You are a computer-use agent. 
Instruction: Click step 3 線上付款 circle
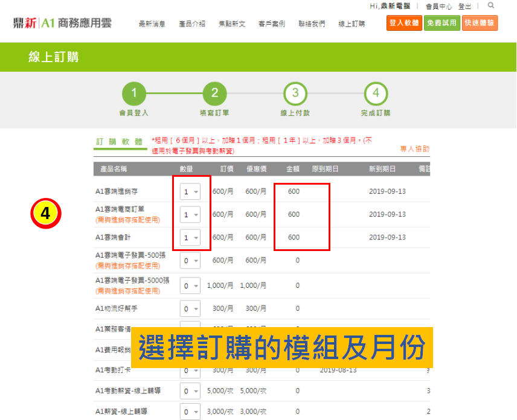[295, 94]
